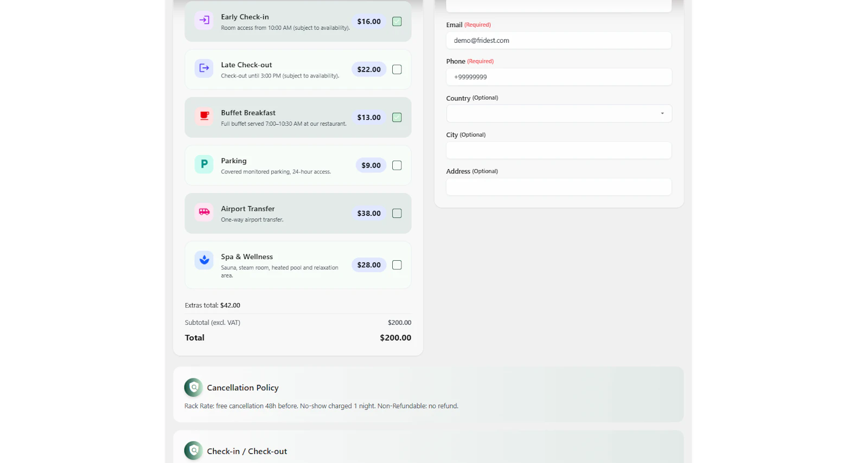Click the Late Check-out exit icon

click(204, 68)
